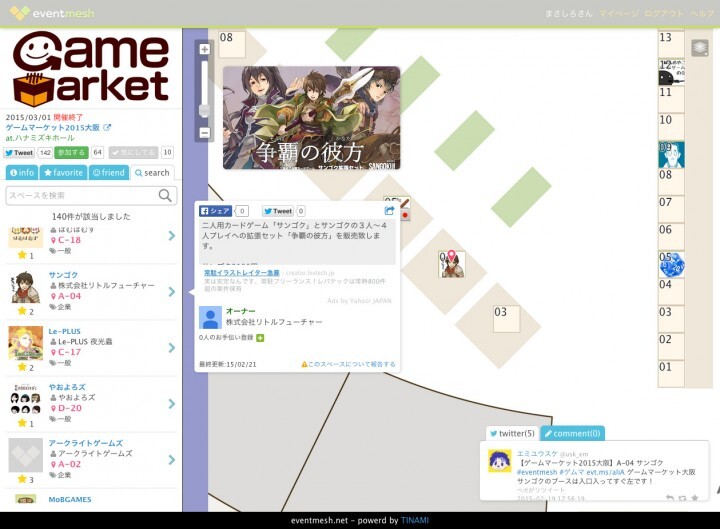Click the pink location pin on map
The width and height of the screenshot is (720, 529).
click(451, 255)
